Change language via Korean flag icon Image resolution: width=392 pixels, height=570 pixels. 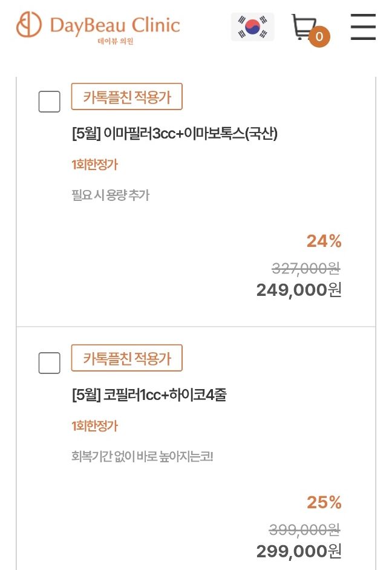point(252,27)
